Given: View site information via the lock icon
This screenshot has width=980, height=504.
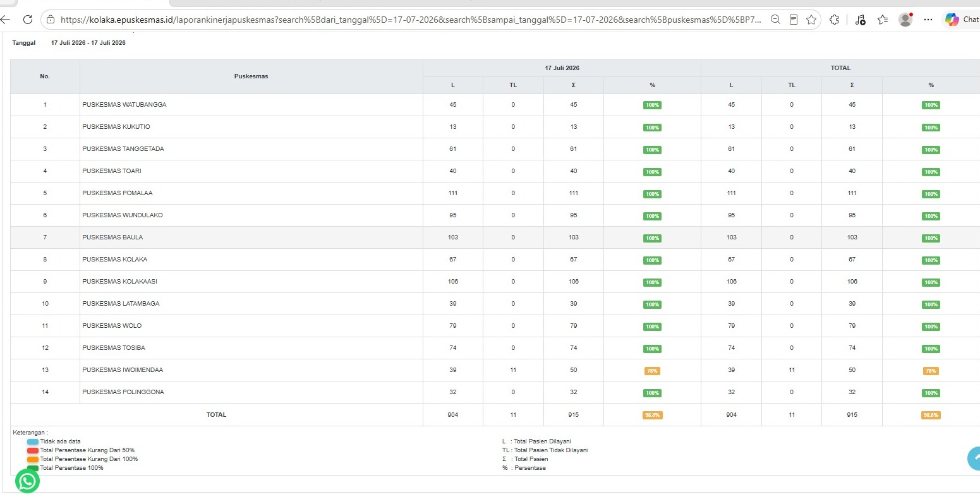Looking at the screenshot, I should pyautogui.click(x=51, y=20).
